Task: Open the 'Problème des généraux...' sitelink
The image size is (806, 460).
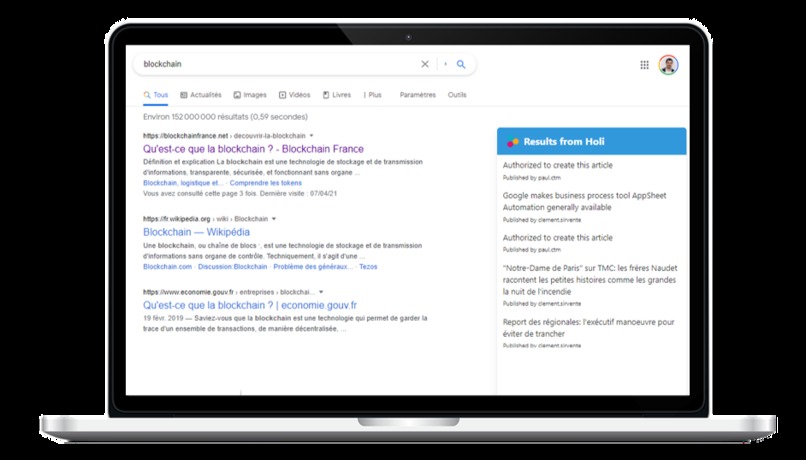Action: click(x=313, y=267)
